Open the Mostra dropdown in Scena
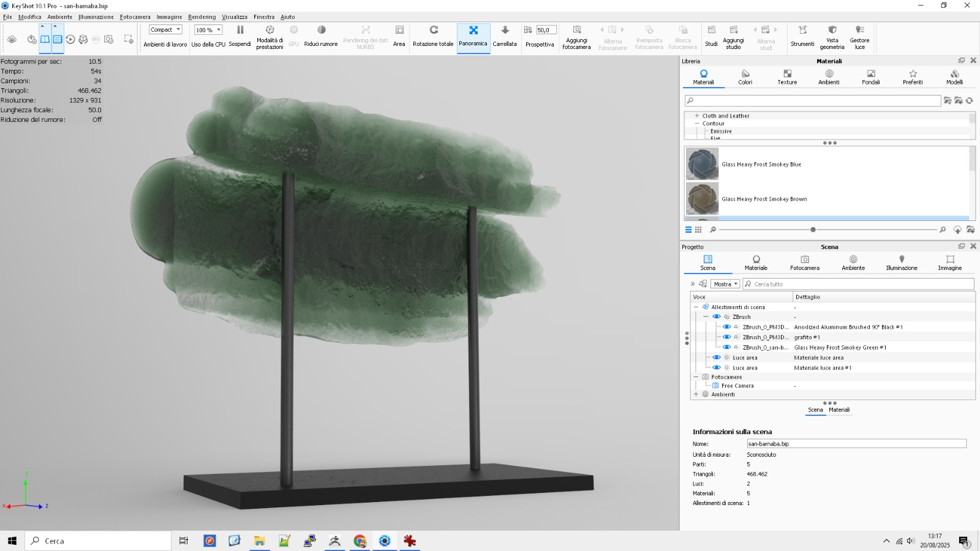The width and height of the screenshot is (980, 551). click(725, 284)
